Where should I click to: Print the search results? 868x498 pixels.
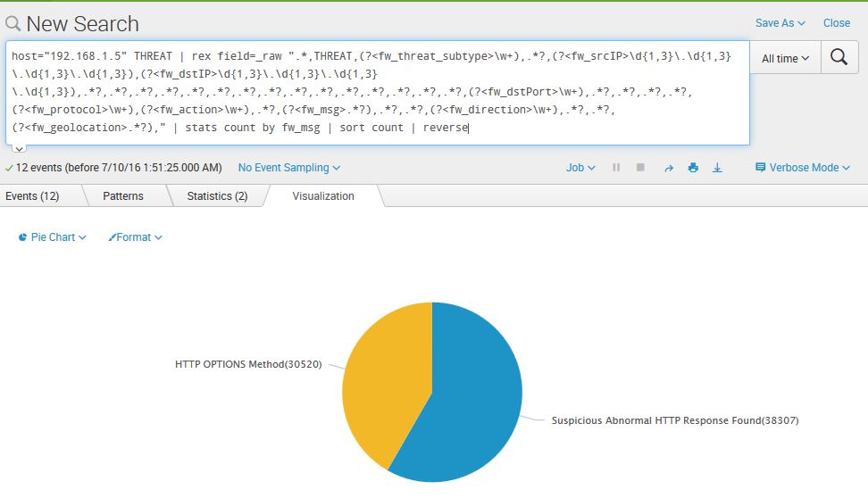point(693,168)
